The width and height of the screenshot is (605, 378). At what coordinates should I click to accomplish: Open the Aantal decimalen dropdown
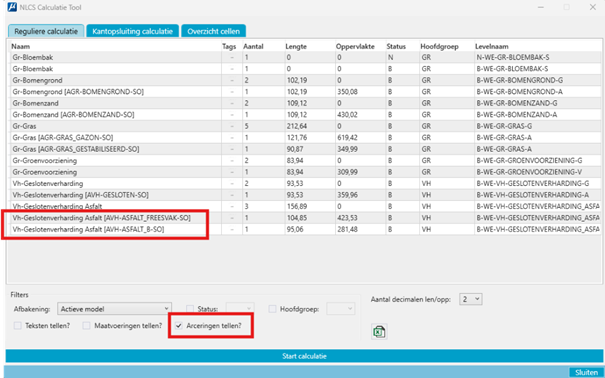pos(470,299)
